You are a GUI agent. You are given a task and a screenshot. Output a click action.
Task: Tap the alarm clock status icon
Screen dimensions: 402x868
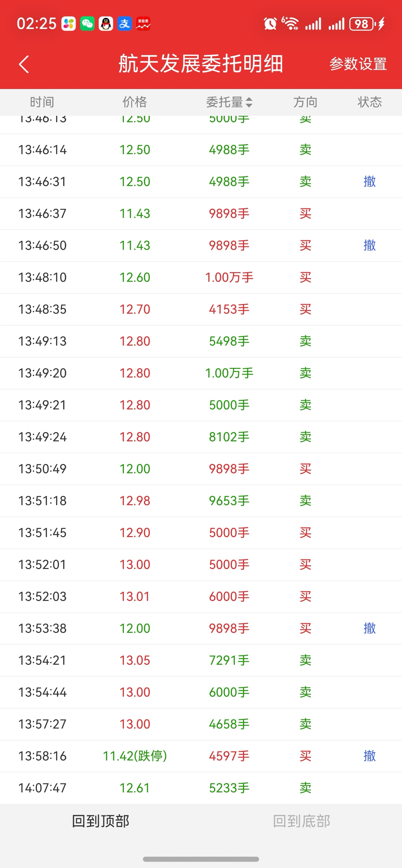tap(270, 24)
